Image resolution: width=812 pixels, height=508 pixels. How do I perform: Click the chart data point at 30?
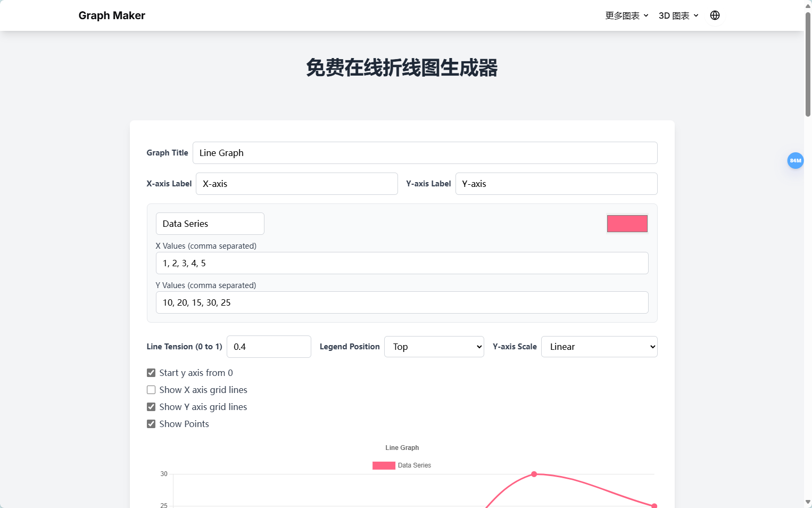(534, 474)
